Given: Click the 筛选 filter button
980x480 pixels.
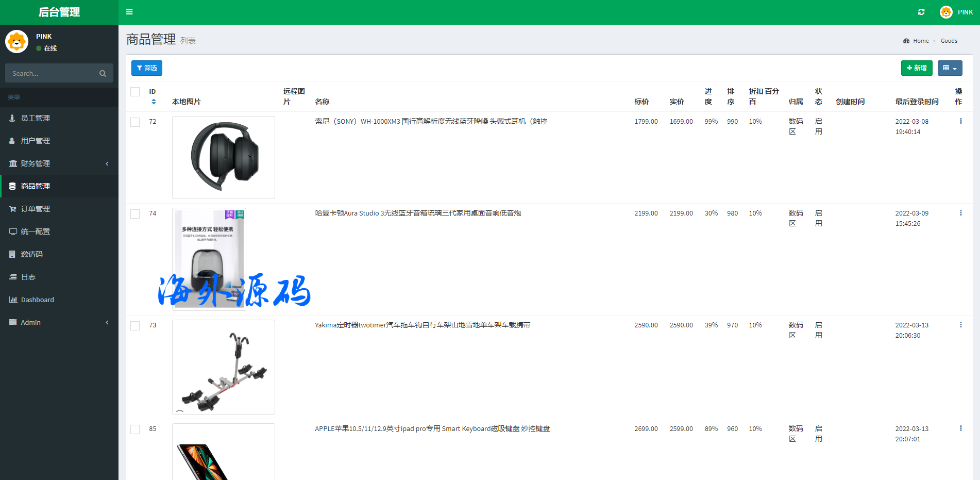Looking at the screenshot, I should tap(147, 68).
